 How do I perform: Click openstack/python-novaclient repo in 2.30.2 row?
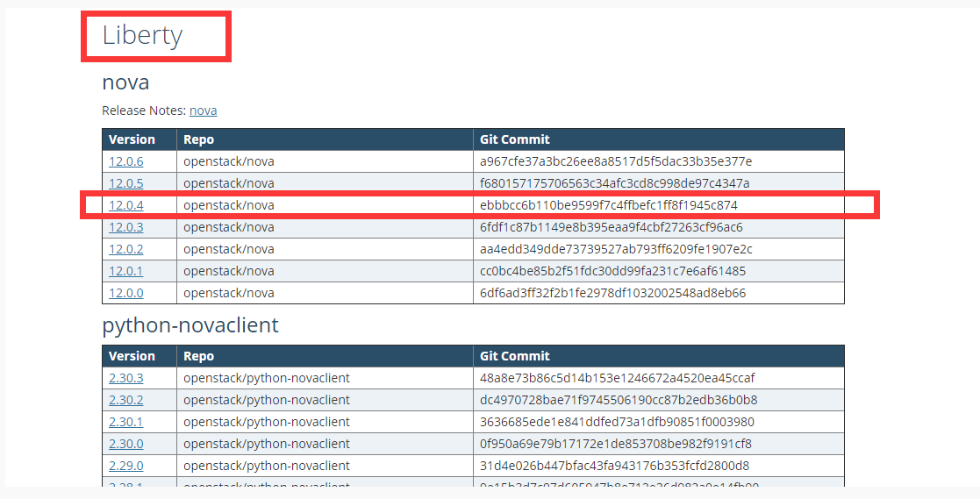coord(267,400)
